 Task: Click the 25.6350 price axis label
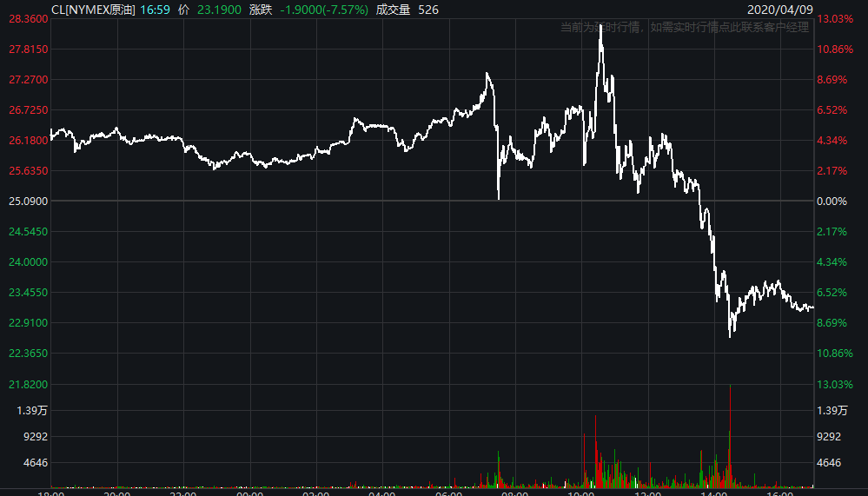(28, 171)
